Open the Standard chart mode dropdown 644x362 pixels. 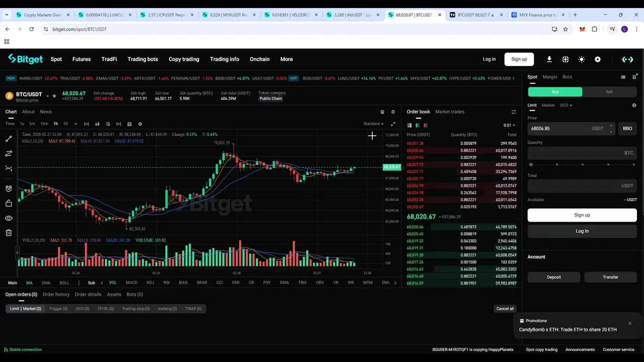[373, 124]
